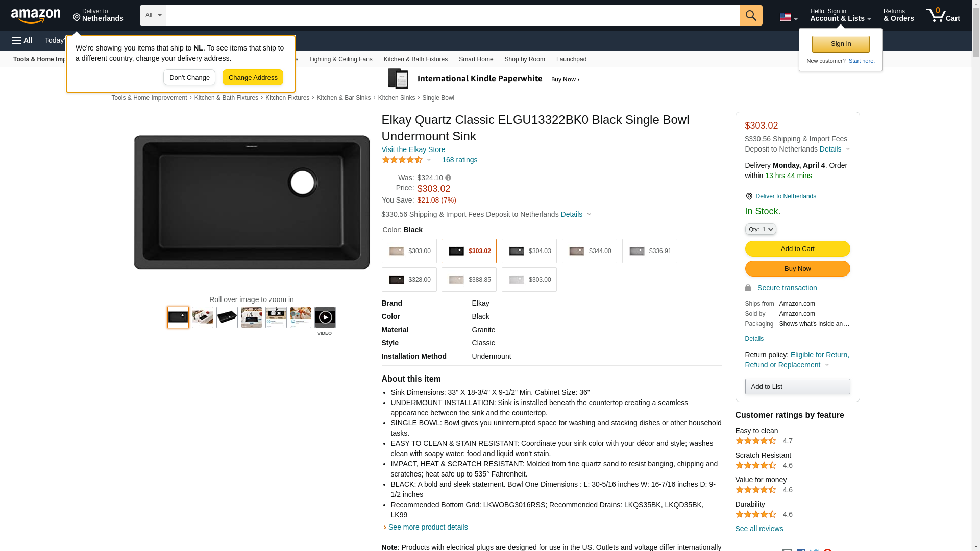The width and height of the screenshot is (980, 551).
Task: Select the second product image thumbnail
Action: [x=203, y=317]
